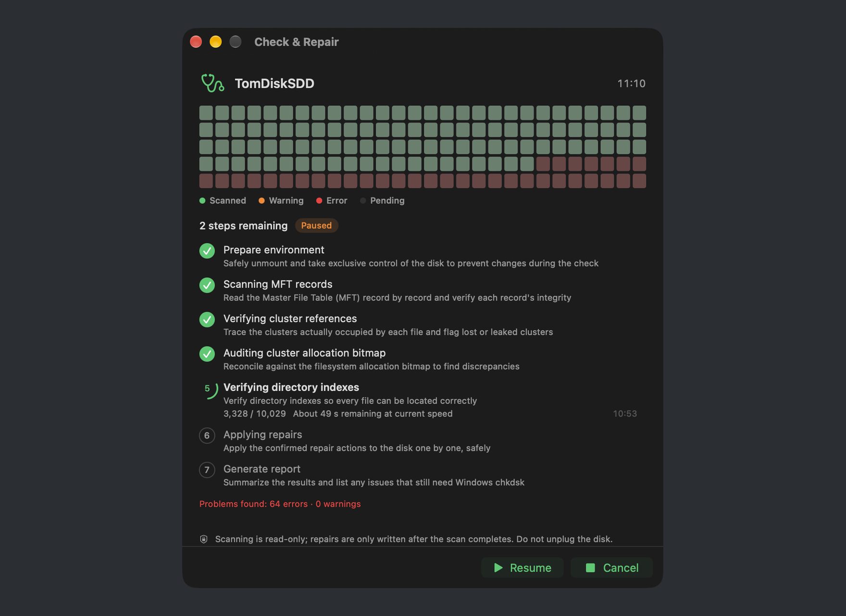
Task: Click the checkmark for Verifying cluster references
Action: (x=207, y=320)
